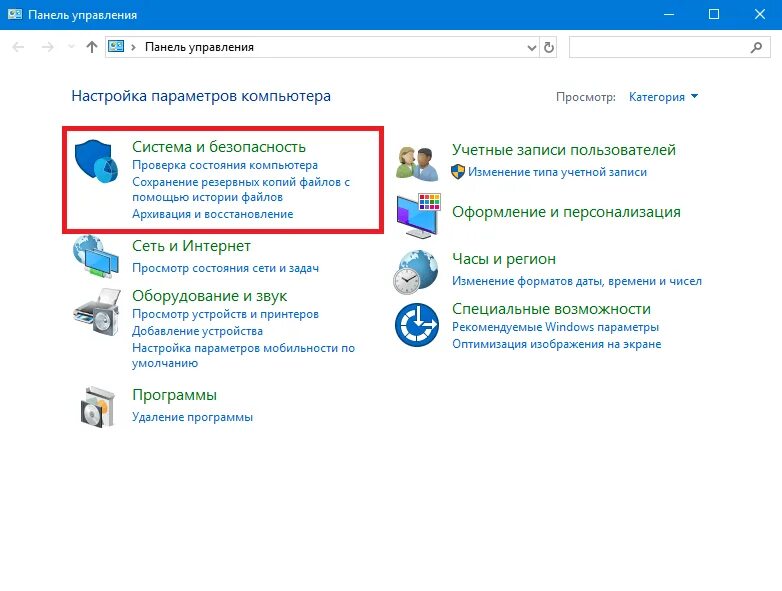Click the Refresh button beside address bar
The height and width of the screenshot is (591, 782).
pyautogui.click(x=549, y=47)
